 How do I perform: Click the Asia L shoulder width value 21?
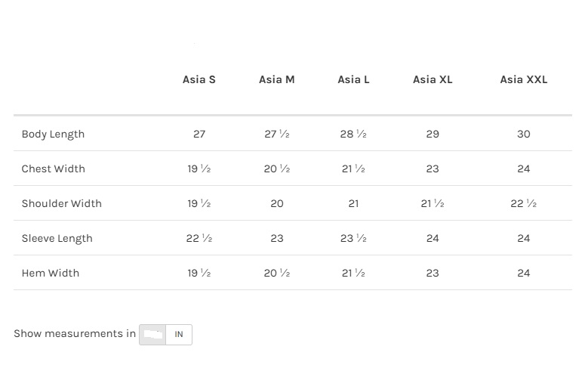(353, 203)
